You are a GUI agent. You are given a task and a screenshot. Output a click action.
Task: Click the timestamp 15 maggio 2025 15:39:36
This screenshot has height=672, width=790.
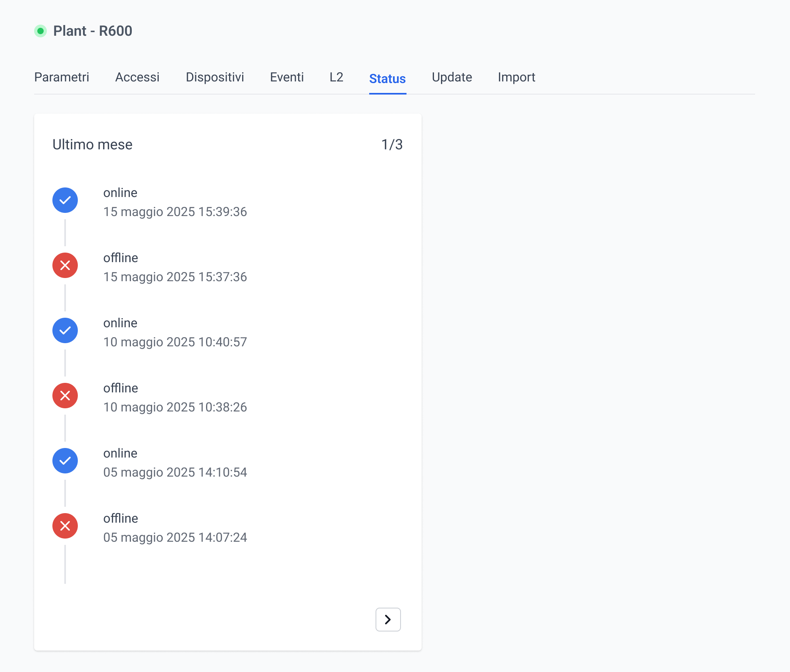click(175, 212)
